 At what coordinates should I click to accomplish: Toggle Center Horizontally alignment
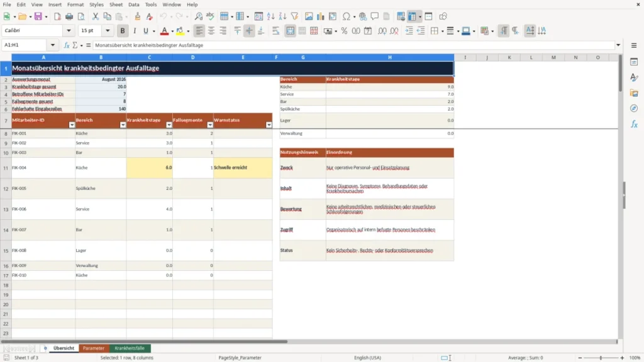pyautogui.click(x=211, y=31)
